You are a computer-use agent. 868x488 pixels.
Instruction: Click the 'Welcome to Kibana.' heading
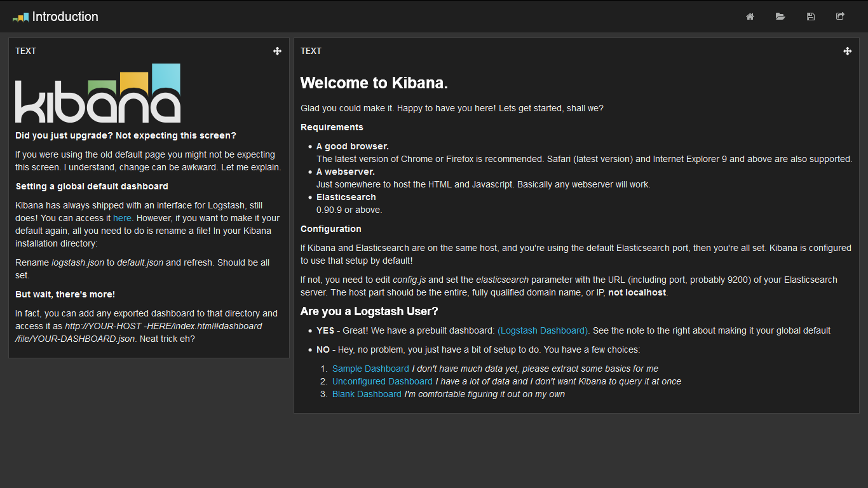pos(374,83)
